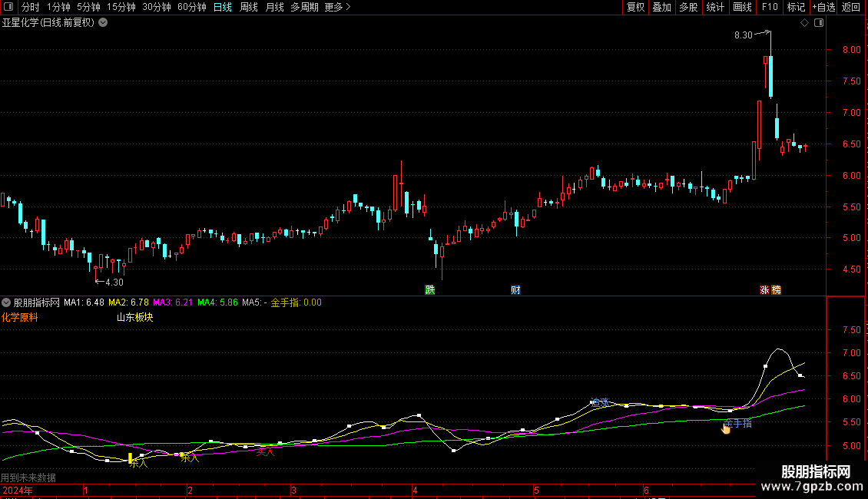Image resolution: width=868 pixels, height=499 pixels.
Task: Switch to 周线 weekly chart
Action: tap(249, 7)
